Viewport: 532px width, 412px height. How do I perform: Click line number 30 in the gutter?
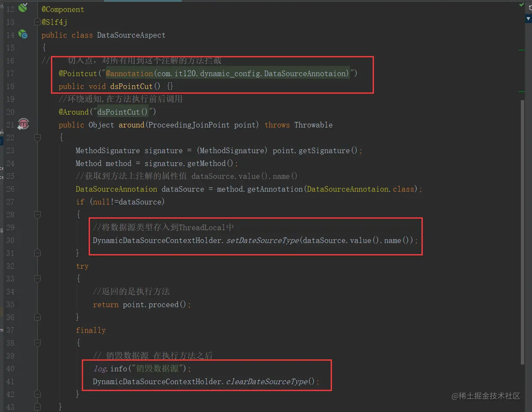coord(10,240)
